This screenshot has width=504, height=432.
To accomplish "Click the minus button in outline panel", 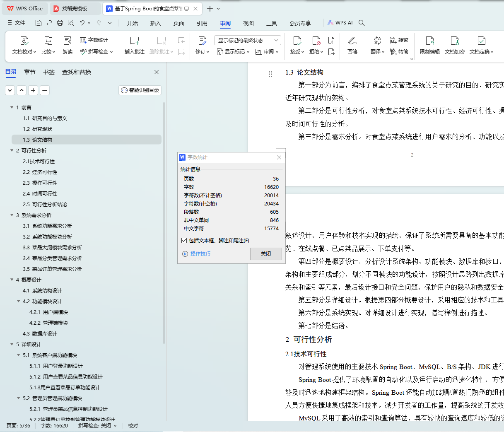I will 45,90.
